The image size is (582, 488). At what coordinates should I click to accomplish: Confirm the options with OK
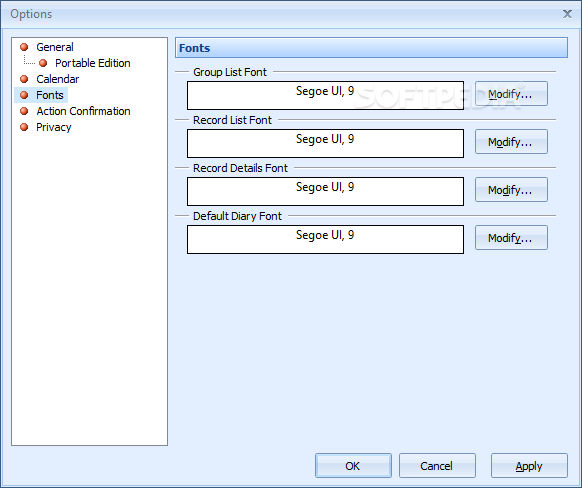(x=353, y=465)
